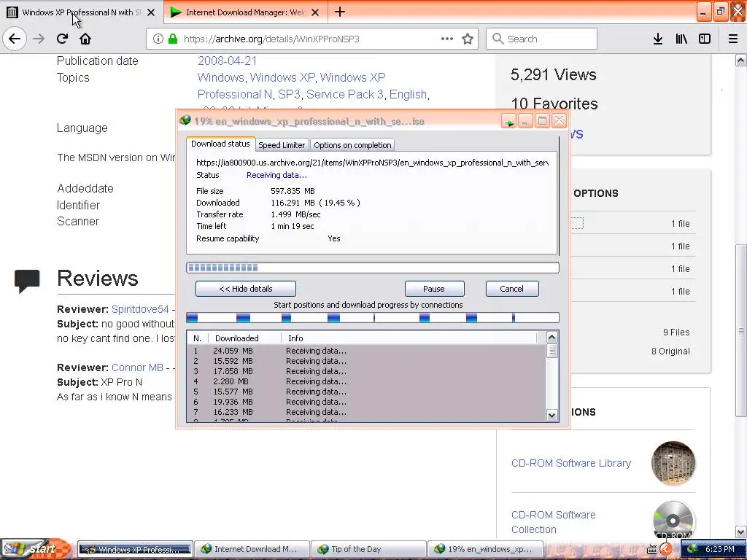Click the CD-ROM Software Library thumbnail

[x=673, y=463]
